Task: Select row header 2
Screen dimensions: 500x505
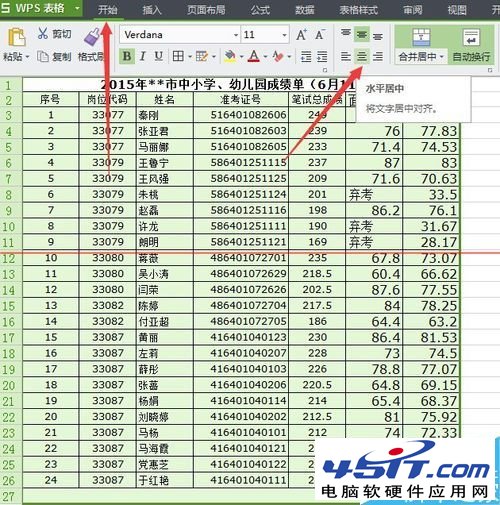Action: tap(10, 100)
